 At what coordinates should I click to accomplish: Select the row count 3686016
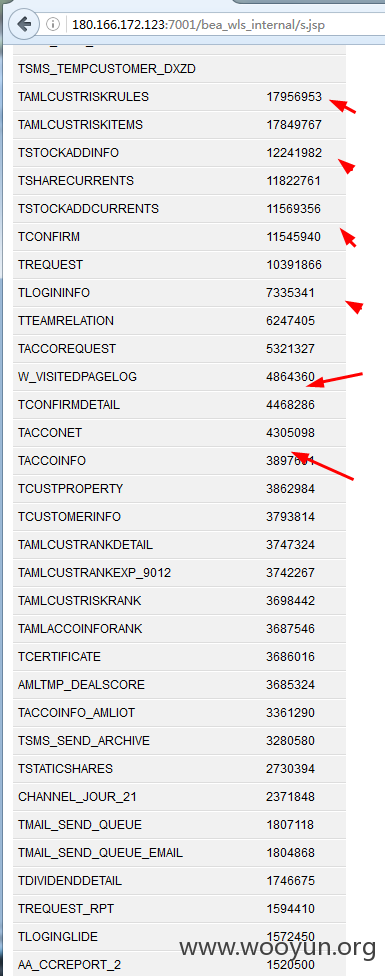pyautogui.click(x=290, y=657)
